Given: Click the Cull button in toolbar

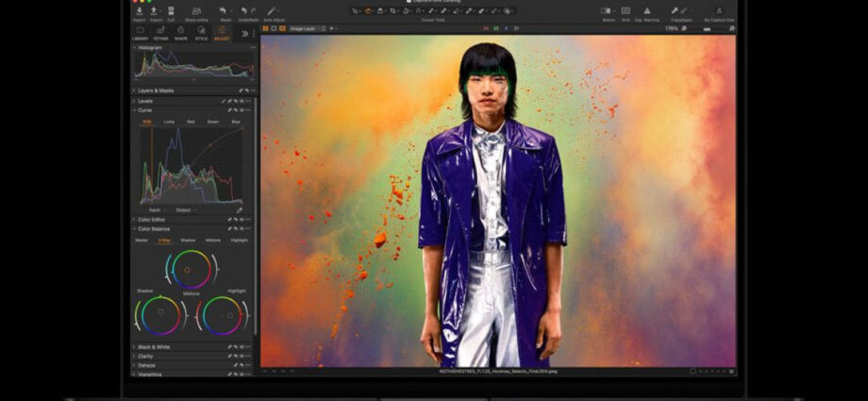Looking at the screenshot, I should click(x=171, y=10).
